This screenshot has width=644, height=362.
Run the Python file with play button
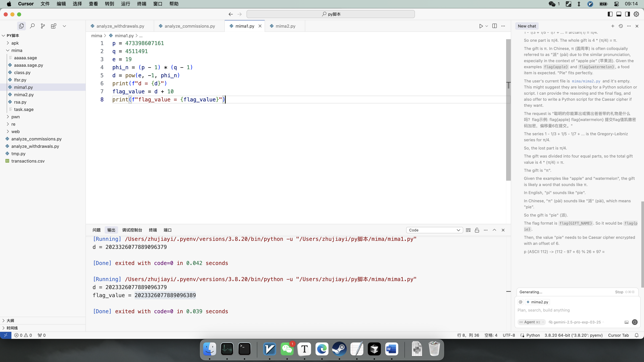(481, 26)
